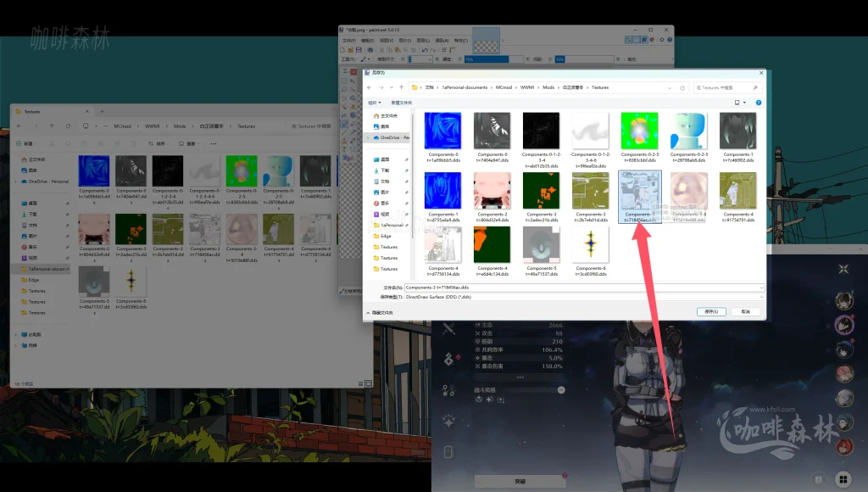Open the 排序 sort button in File Explorer
868x492 pixels.
(159, 144)
